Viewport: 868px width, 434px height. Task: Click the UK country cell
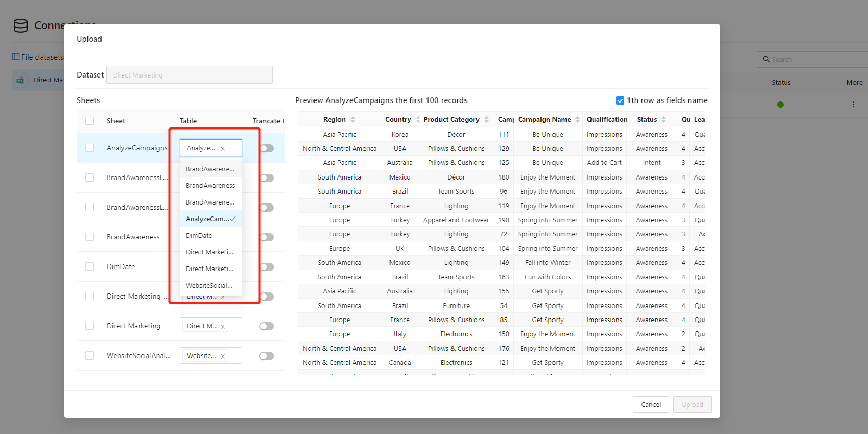400,248
